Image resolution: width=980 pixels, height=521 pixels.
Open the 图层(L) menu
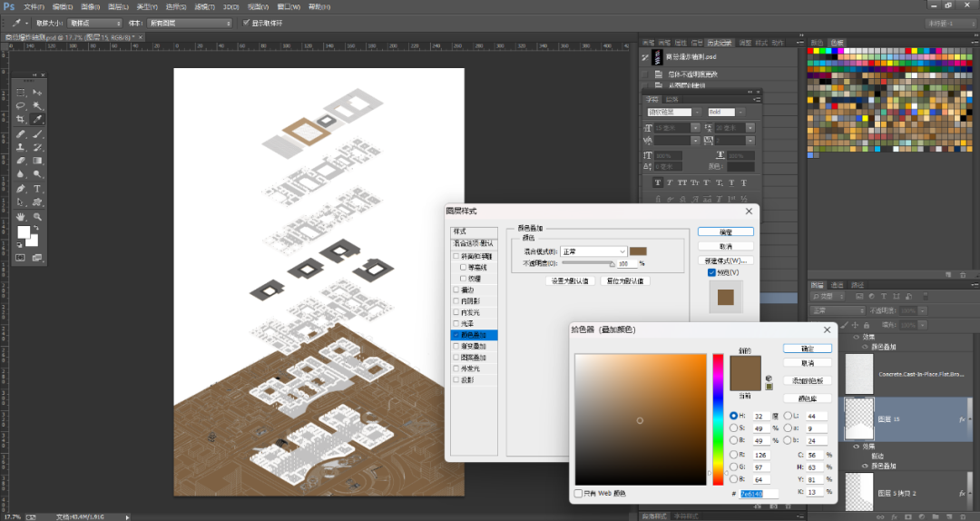[118, 7]
